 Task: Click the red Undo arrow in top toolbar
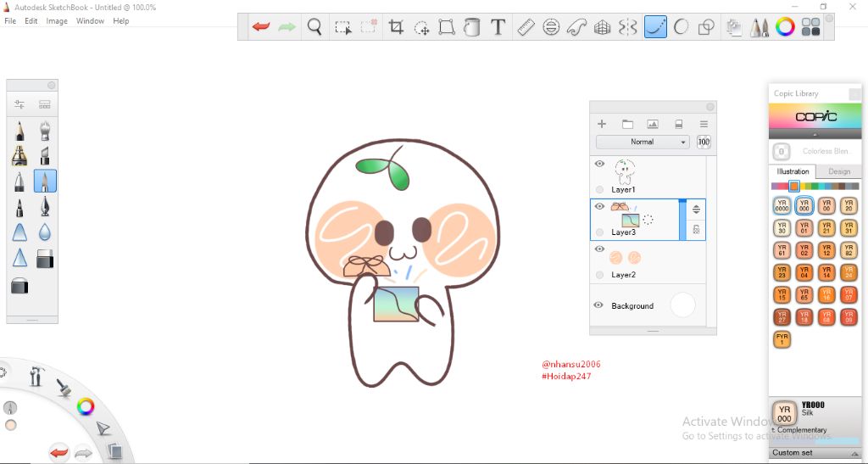click(x=261, y=26)
